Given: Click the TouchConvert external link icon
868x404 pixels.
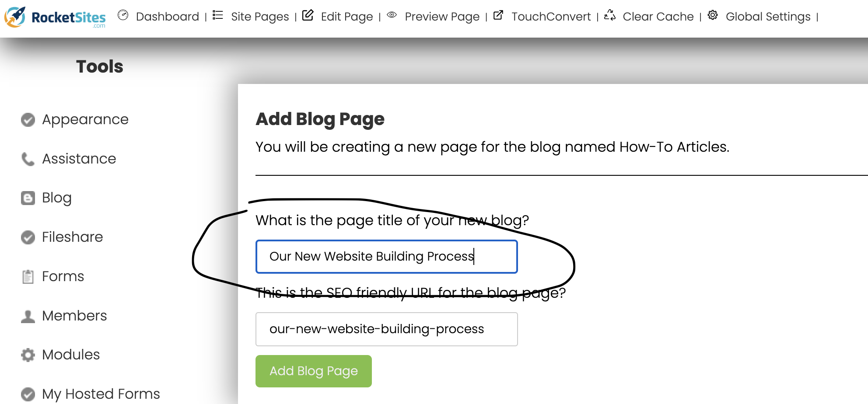Looking at the screenshot, I should (x=498, y=15).
